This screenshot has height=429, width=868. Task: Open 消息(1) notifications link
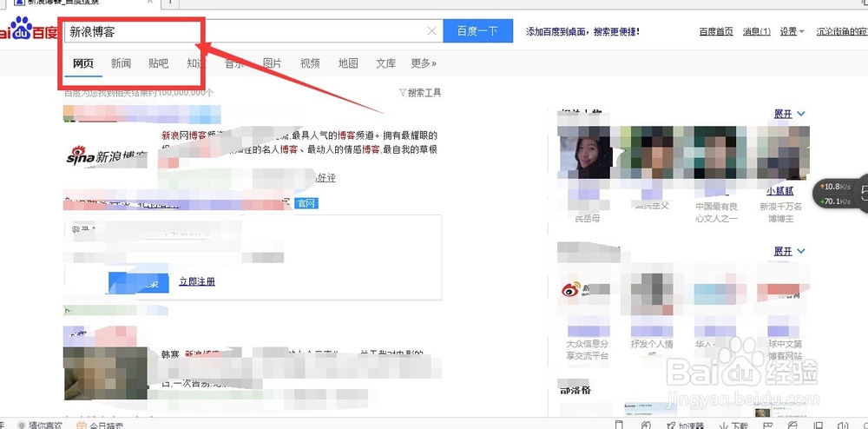coord(756,31)
